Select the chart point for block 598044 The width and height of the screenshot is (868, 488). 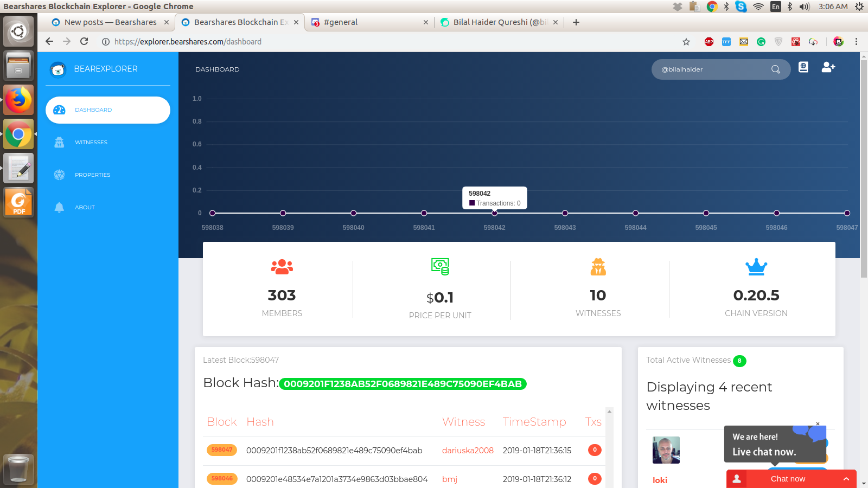(636, 213)
